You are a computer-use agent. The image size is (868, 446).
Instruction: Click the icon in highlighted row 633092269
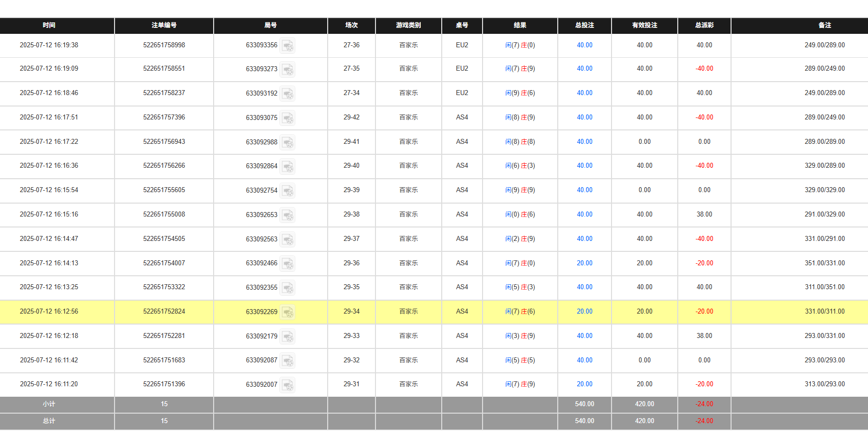point(287,312)
